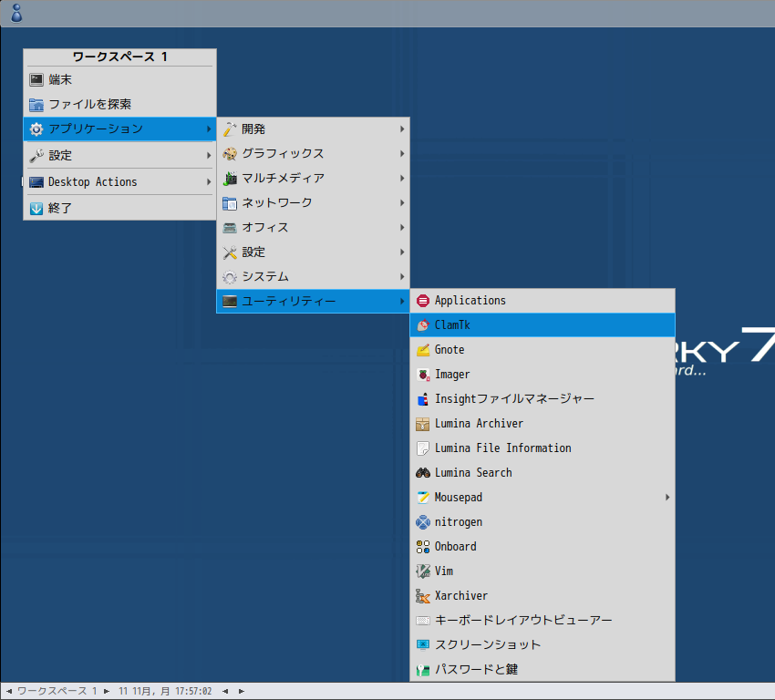Click the Gnote notepad icon
This screenshot has height=700, width=775.
(422, 350)
